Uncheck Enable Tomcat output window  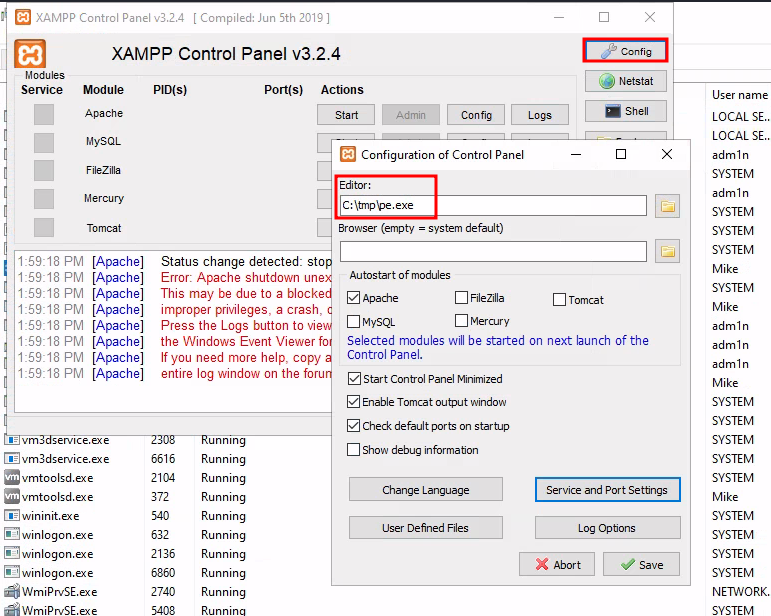point(354,402)
